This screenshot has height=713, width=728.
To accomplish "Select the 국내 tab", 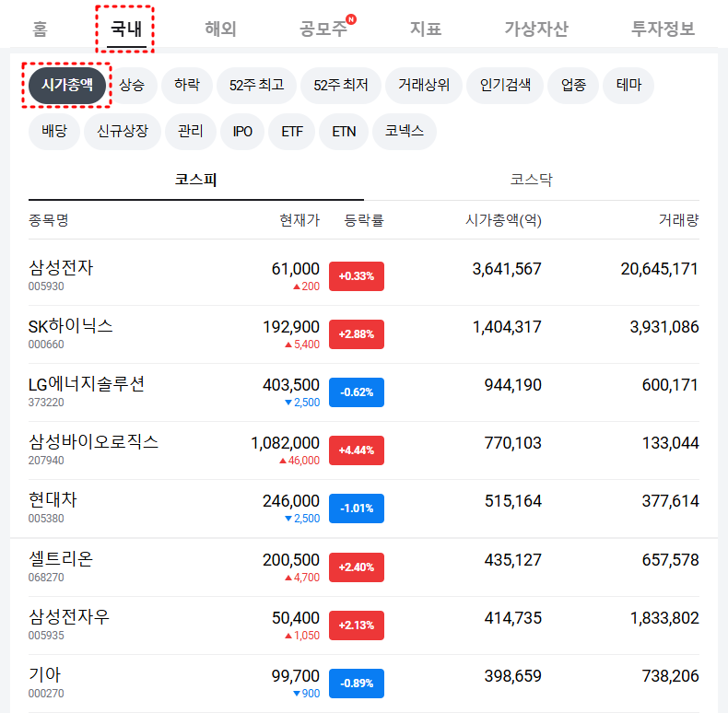I will point(126,29).
